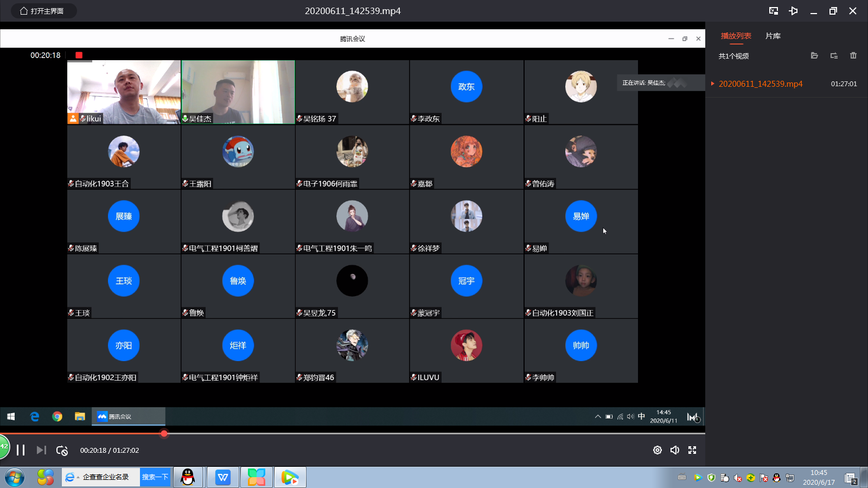This screenshot has height=488, width=868.
Task: Click 打开主界面 button
Action: (42, 11)
